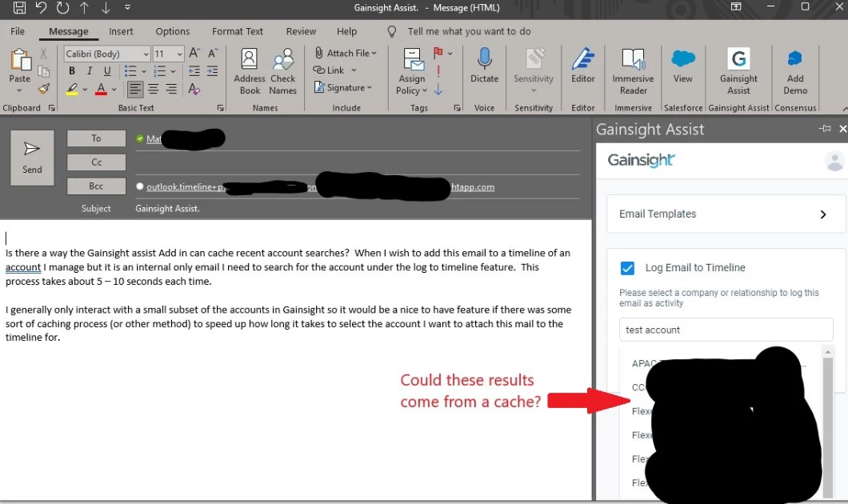Open the Attach File dropdown

coord(346,53)
